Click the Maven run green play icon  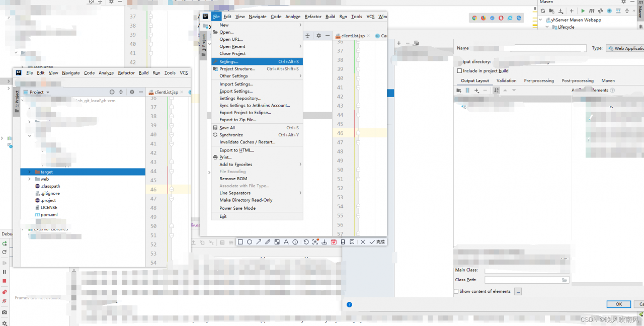click(x=583, y=11)
